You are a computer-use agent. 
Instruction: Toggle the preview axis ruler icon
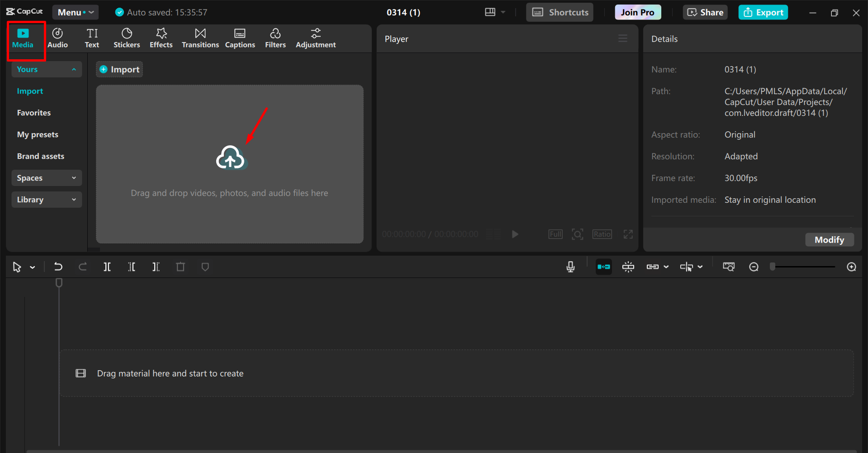pyautogui.click(x=729, y=267)
